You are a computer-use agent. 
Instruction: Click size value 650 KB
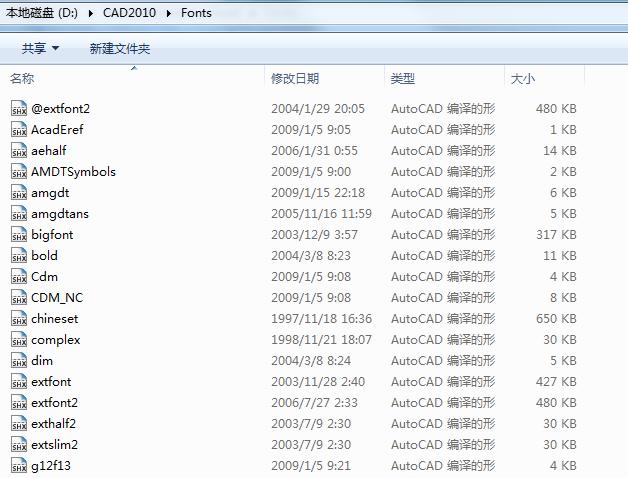coord(556,319)
